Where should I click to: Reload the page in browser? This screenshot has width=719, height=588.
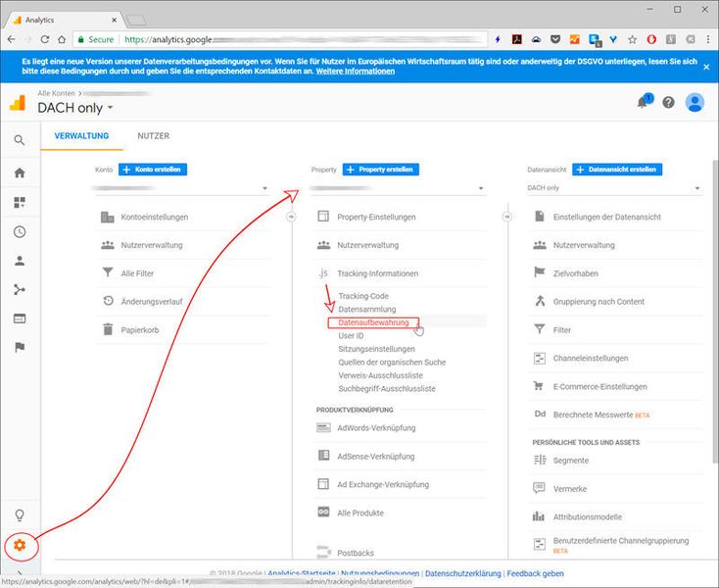pyautogui.click(x=44, y=39)
